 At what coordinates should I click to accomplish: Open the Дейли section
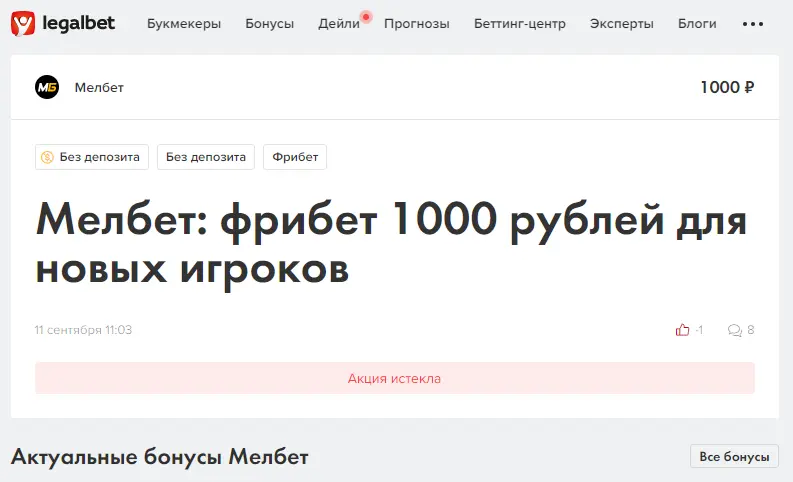coord(339,24)
